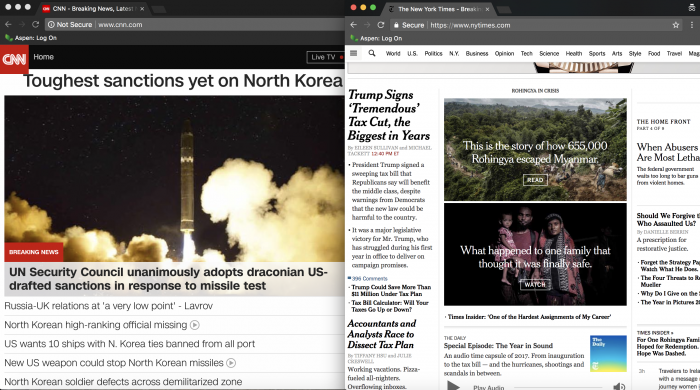
Task: Open the CNN Home menu
Action: tap(43, 57)
